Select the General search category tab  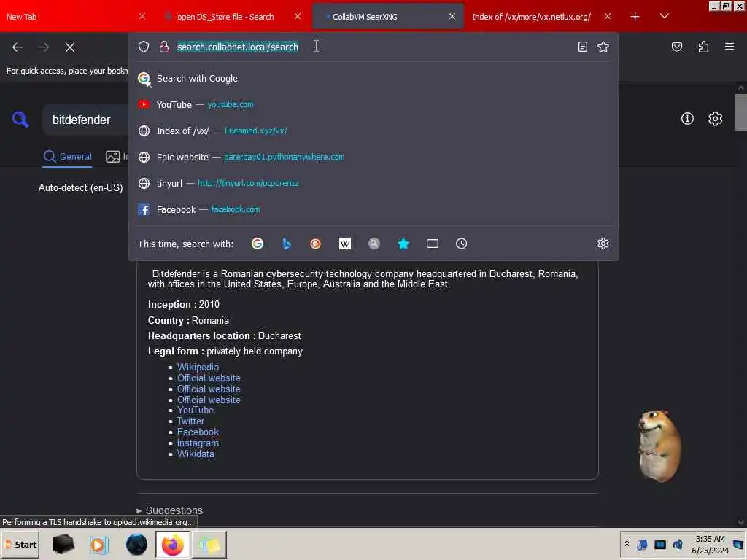click(x=68, y=157)
